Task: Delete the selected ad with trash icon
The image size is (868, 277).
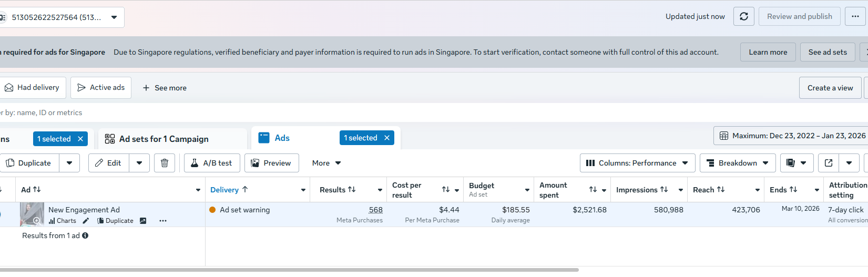Action: coord(165,163)
